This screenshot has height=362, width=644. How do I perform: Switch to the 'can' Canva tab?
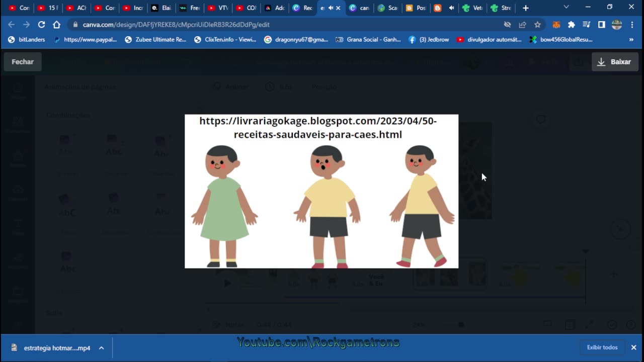tap(359, 8)
